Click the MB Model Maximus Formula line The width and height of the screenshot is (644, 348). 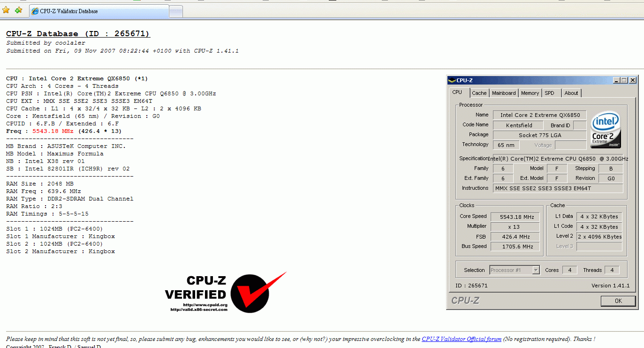pyautogui.click(x=55, y=154)
